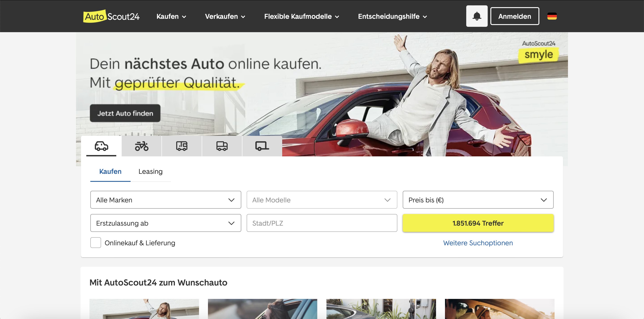Open the Preis bis (€) dropdown
The image size is (644, 319).
(x=478, y=200)
